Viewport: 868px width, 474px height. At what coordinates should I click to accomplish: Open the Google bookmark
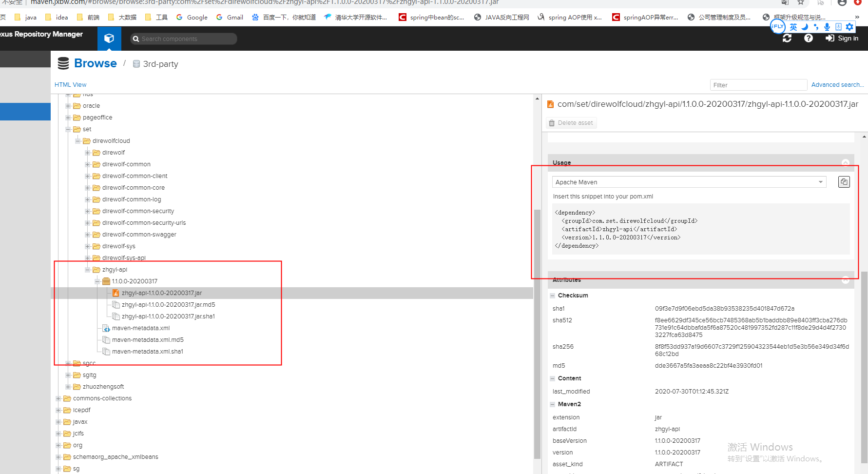coord(192,17)
